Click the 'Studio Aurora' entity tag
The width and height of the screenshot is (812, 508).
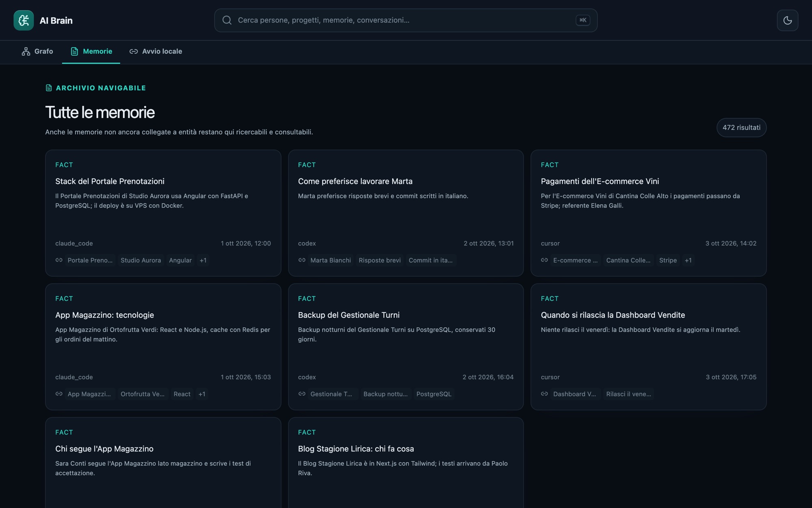[x=140, y=261]
